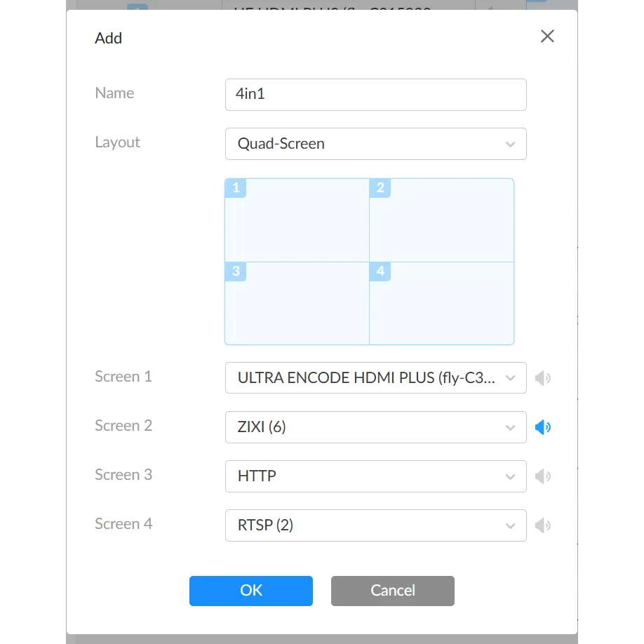Screen dimensions: 644x644
Task: Toggle sound output on the ZIXI screen
Action: tap(543, 427)
